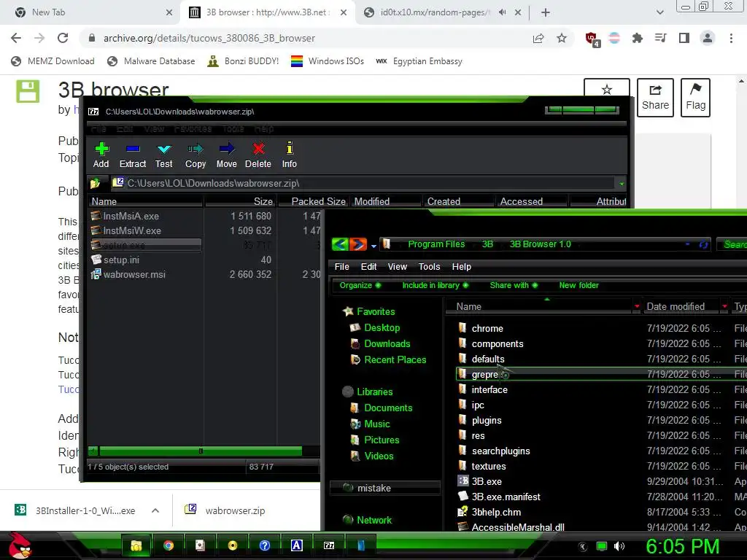Open Explorer recent locations dropdown arrow
The width and height of the screenshot is (747, 560).
click(x=373, y=246)
